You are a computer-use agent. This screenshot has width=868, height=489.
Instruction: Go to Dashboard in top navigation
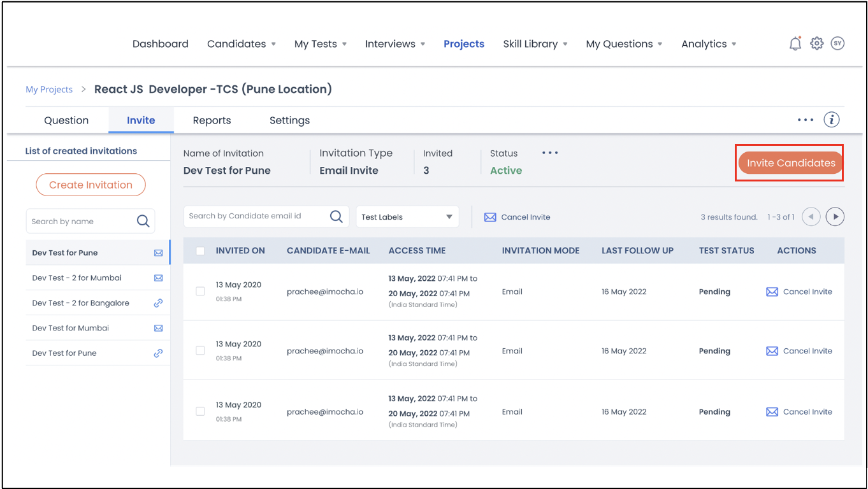pyautogui.click(x=161, y=44)
